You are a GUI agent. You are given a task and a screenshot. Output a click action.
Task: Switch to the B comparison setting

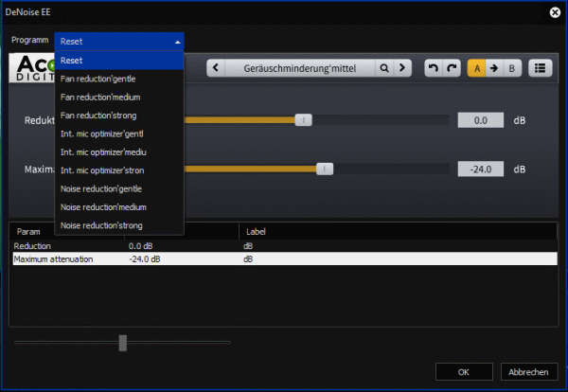[x=512, y=68]
